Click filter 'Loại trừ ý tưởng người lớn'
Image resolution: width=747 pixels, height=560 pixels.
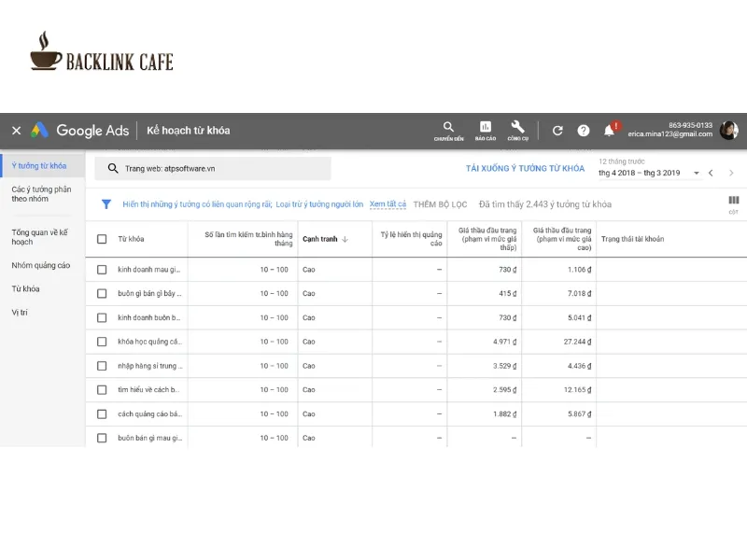click(x=319, y=204)
